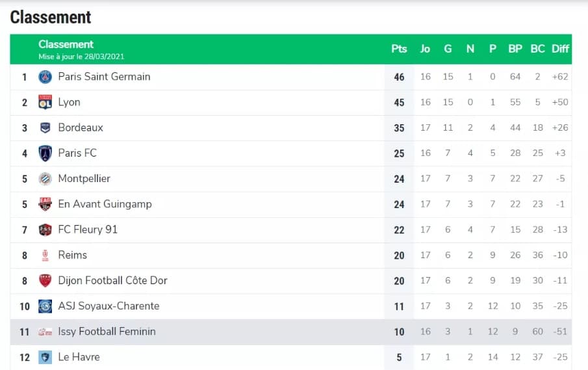Click Paris Saint Germain's 46 points cell
Screen dimensions: 588x370
[399, 77]
